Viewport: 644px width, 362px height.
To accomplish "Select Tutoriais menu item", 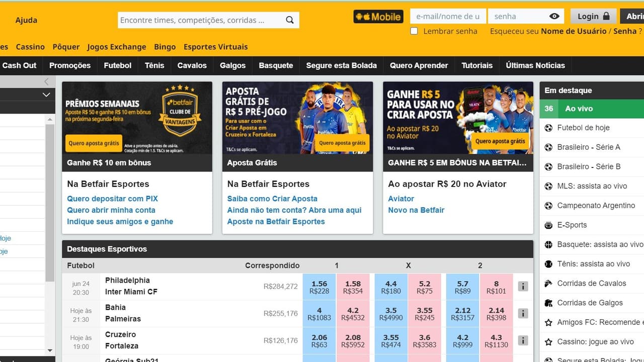I will click(x=477, y=65).
